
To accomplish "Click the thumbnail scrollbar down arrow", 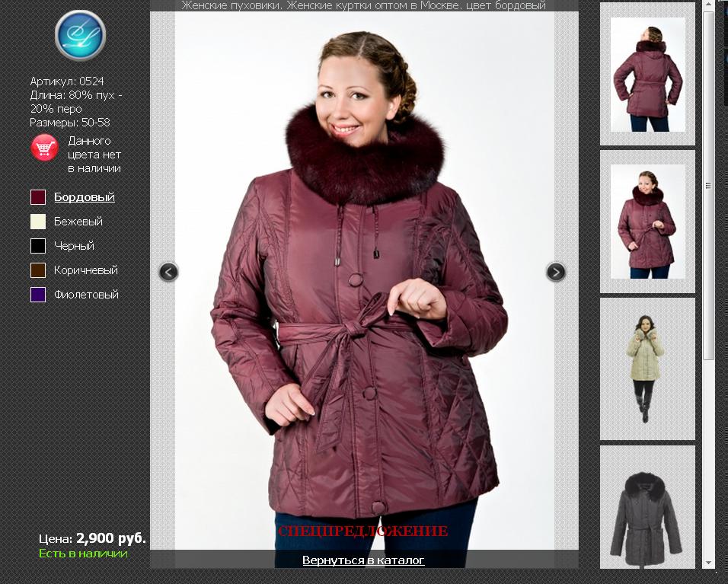I will [x=709, y=563].
